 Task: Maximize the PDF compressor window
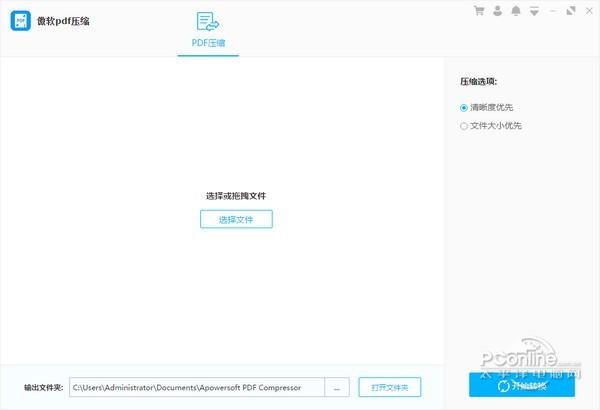tap(571, 11)
